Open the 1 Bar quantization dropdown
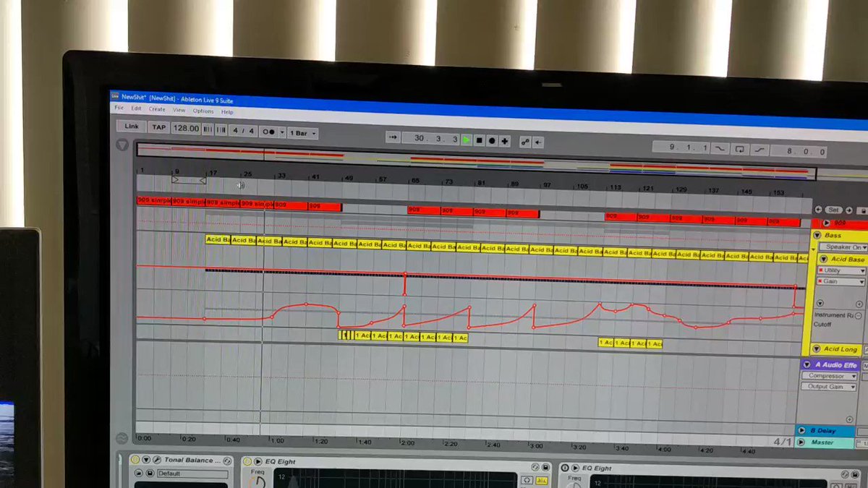868x488 pixels. coord(302,133)
